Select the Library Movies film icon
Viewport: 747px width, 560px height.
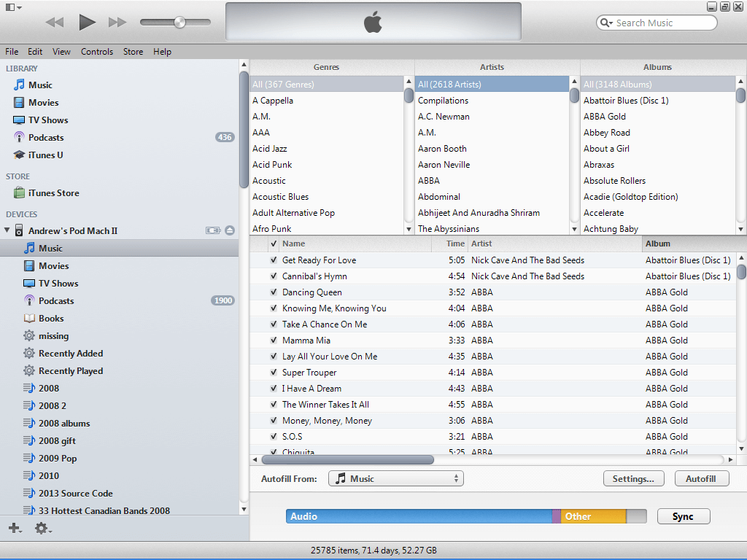pos(19,102)
